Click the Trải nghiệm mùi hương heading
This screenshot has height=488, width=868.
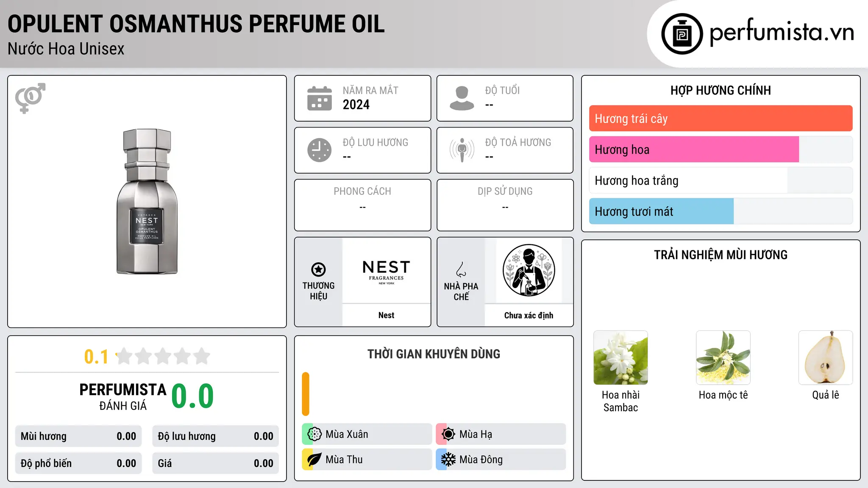pos(721,255)
